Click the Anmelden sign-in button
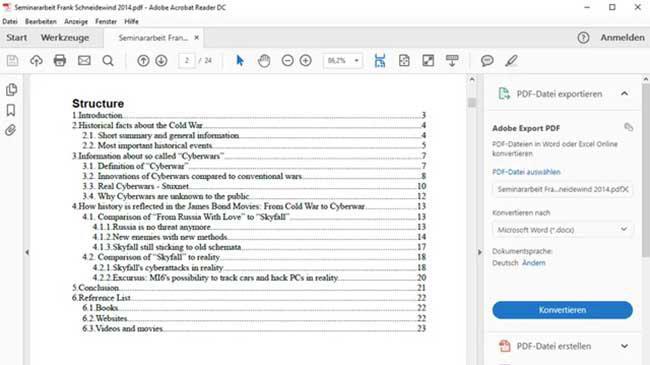 click(622, 38)
